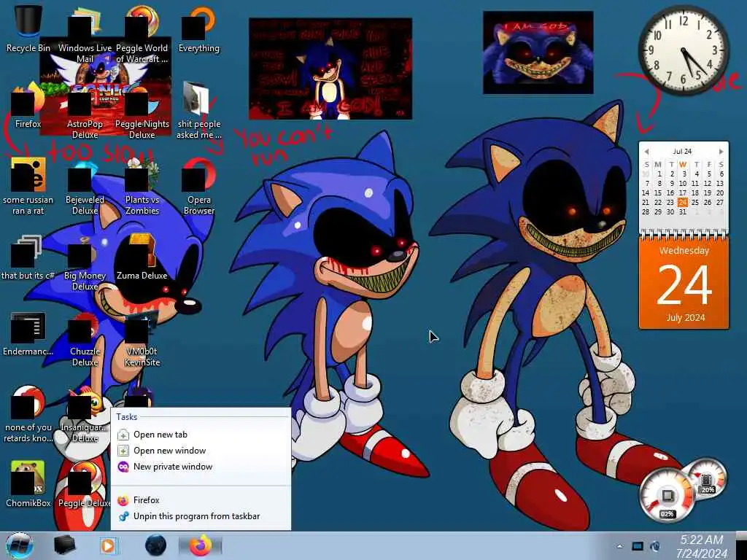Select July 17 in the calendar gadget
The height and width of the screenshot is (560, 747).
tap(683, 192)
